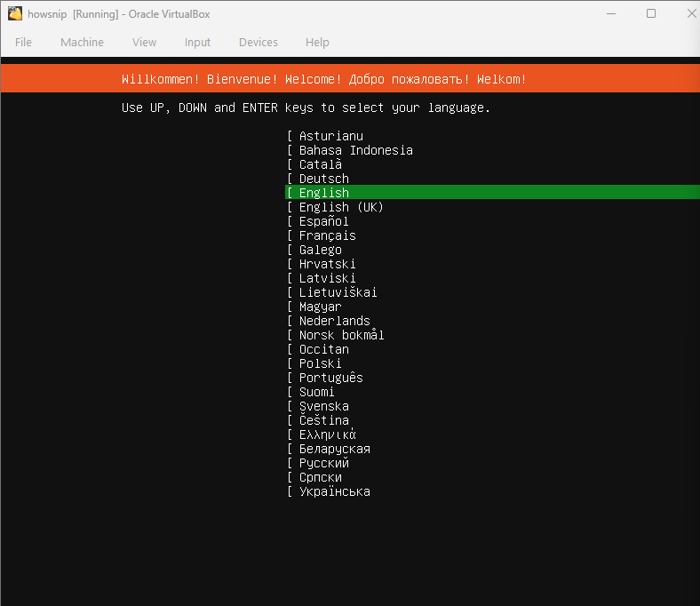Maximize the VirtualBox window

(x=651, y=14)
